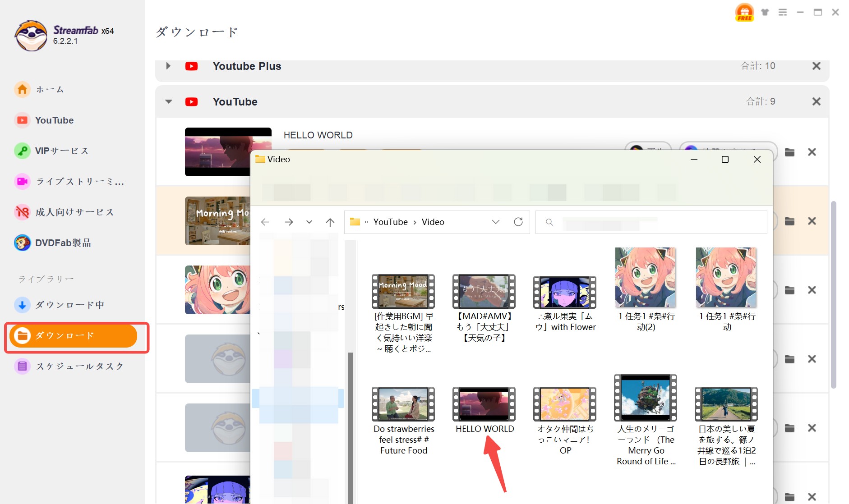Maximize the Video explorer window
This screenshot has width=849, height=504.
(x=725, y=160)
